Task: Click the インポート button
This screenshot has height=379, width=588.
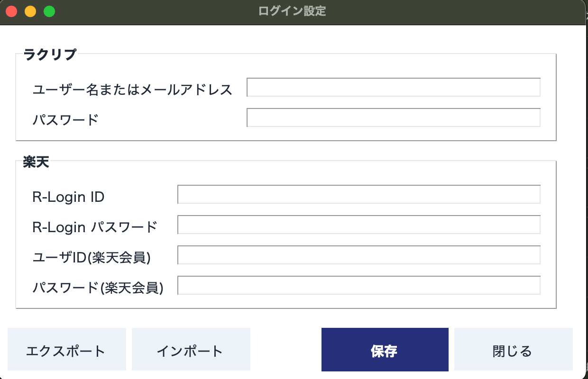Action: pos(191,350)
